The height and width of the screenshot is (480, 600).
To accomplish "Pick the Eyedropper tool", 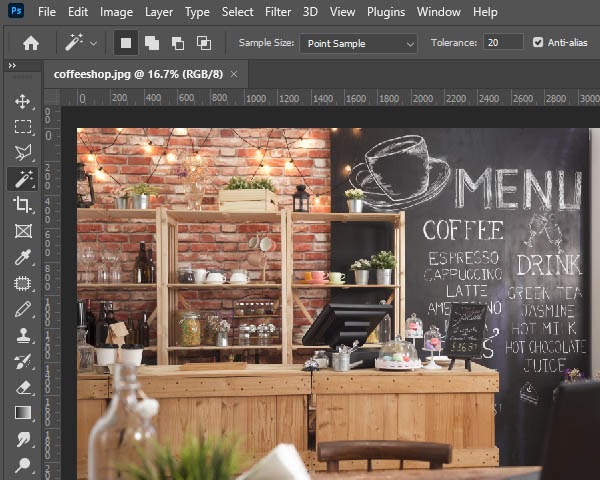I will [23, 257].
